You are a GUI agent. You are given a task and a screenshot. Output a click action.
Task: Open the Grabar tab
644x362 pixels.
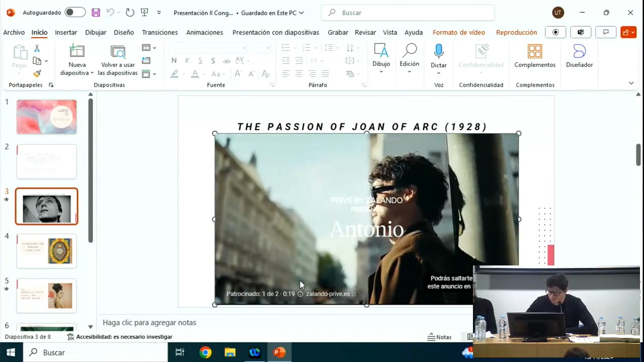(x=338, y=32)
